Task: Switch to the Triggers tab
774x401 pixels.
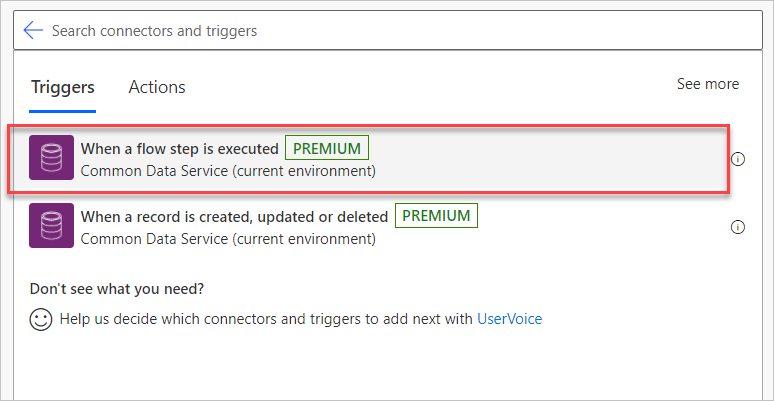Action: point(62,87)
